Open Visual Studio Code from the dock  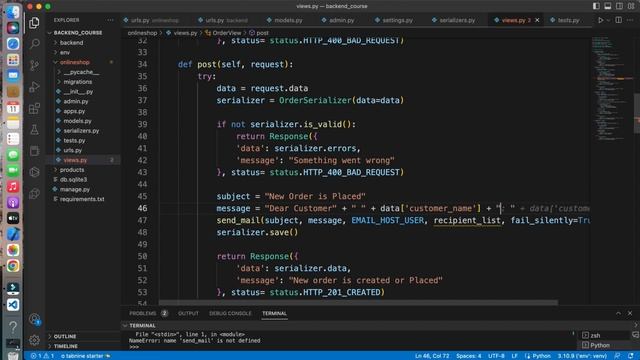tap(13, 305)
